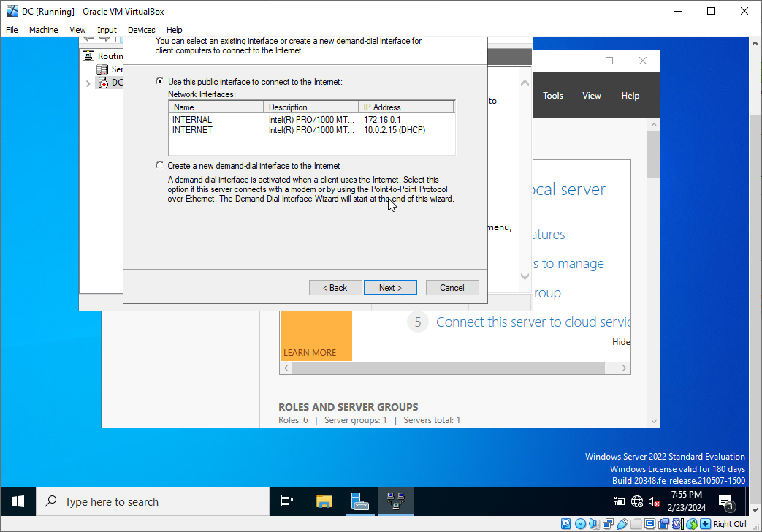The width and height of the screenshot is (762, 532).
Task: Click the Server Status icon in the tree
Action: click(x=102, y=69)
